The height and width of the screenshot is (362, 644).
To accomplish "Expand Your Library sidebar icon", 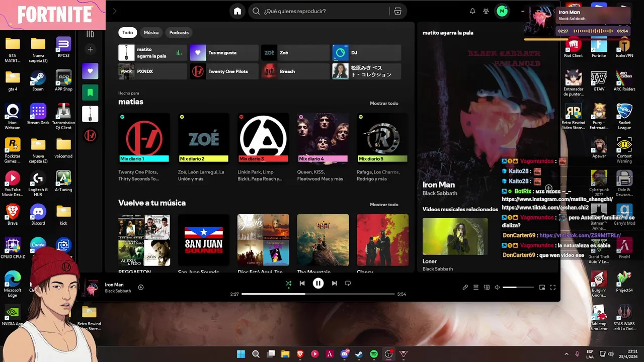I will click(90, 34).
